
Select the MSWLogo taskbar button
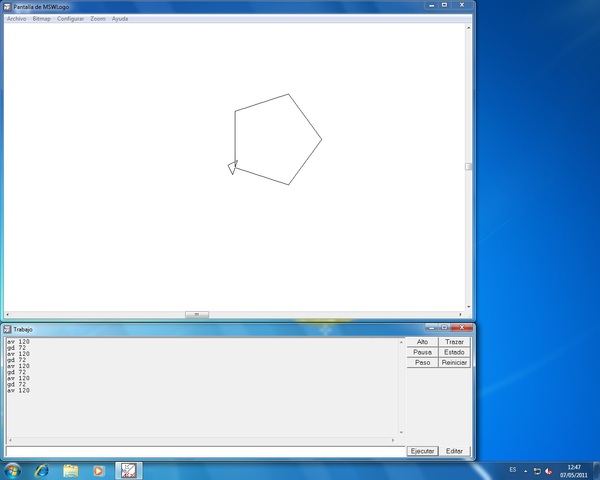[129, 470]
